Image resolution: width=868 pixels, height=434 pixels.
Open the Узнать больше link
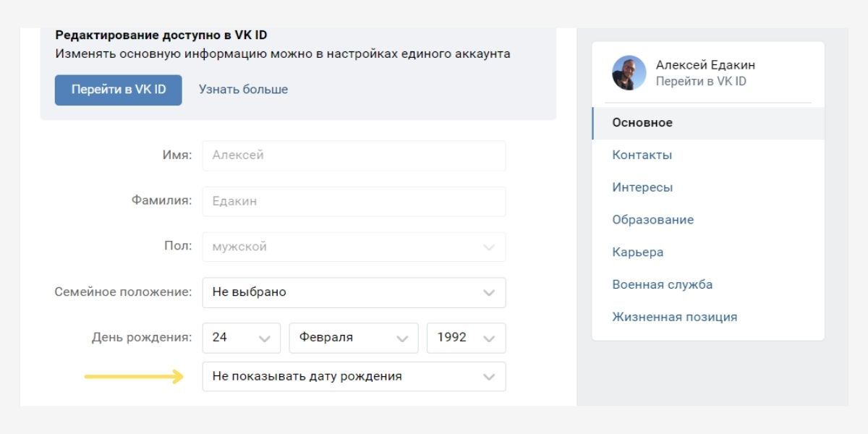[243, 90]
